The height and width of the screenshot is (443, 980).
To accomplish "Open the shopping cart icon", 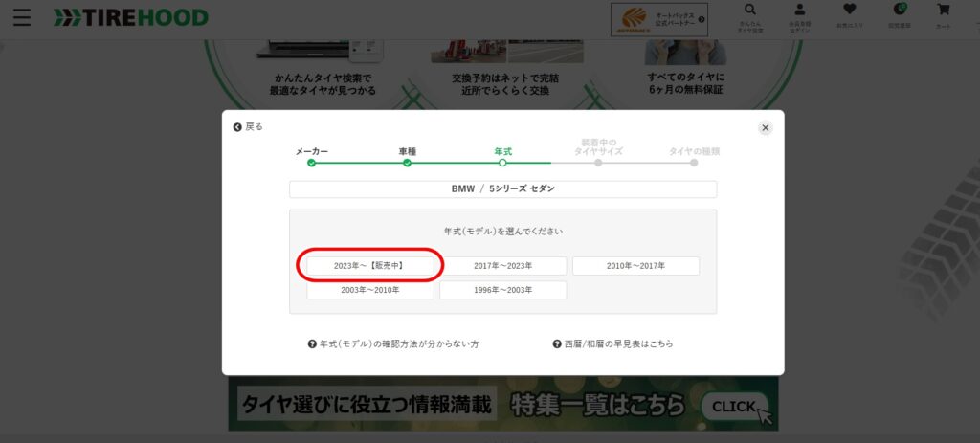I will [x=944, y=16].
